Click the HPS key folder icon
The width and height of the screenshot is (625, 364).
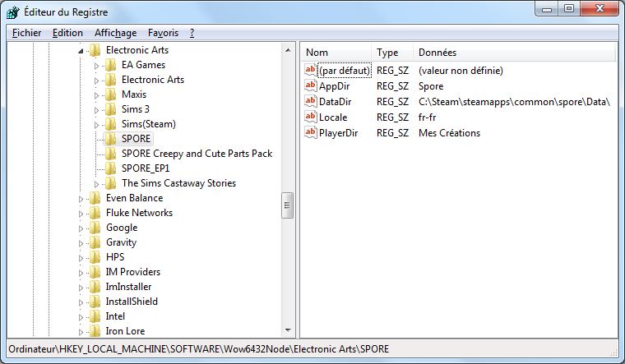tap(95, 257)
